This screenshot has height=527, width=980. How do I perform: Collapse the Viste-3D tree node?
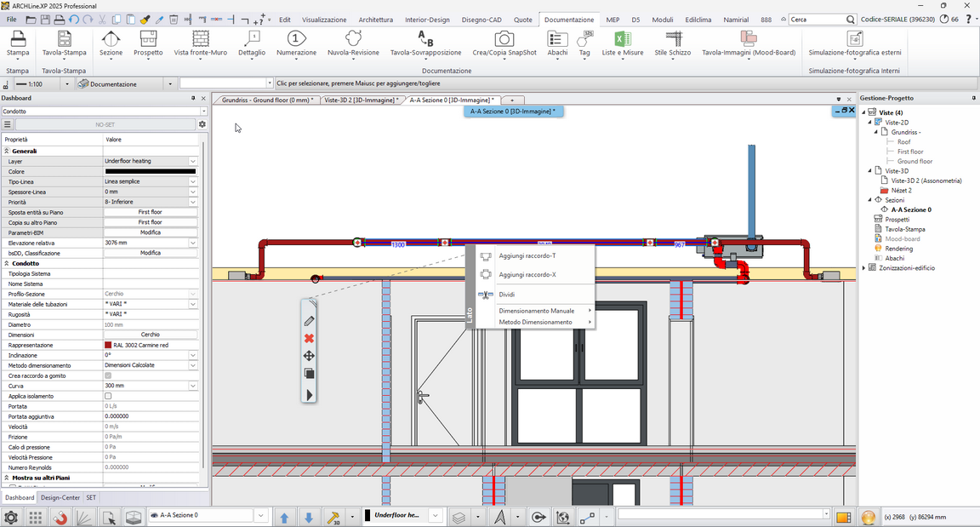(869, 170)
